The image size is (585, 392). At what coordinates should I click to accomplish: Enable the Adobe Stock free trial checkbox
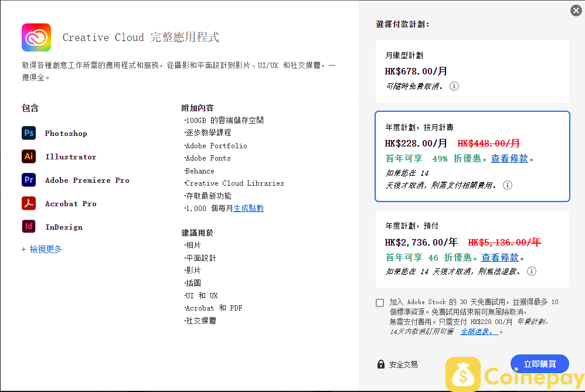(380, 302)
